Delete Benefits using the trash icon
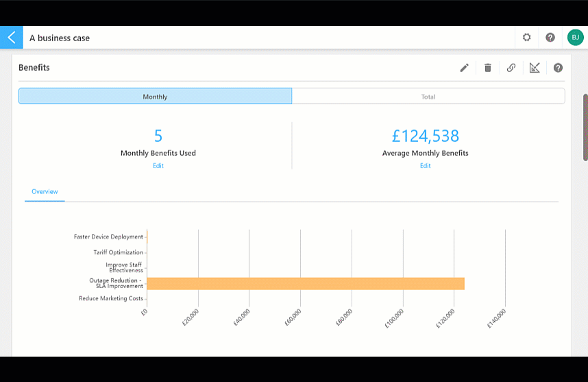This screenshot has width=588, height=382. (x=488, y=68)
